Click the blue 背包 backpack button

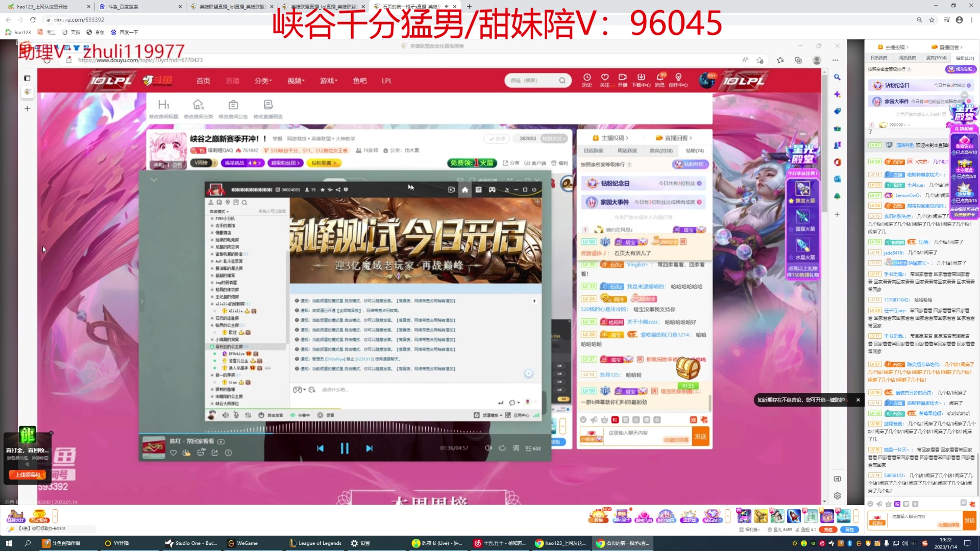(x=849, y=530)
